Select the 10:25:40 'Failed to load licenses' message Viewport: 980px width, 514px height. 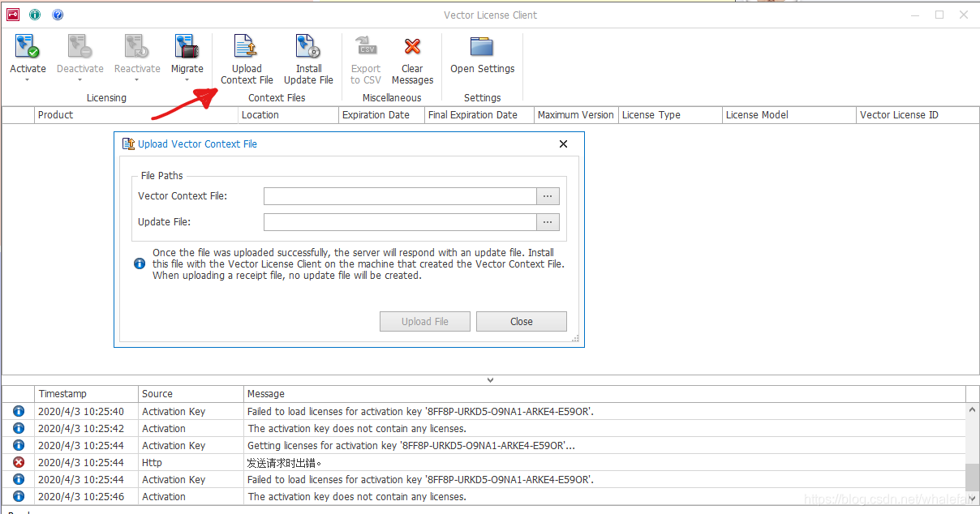[420, 411]
